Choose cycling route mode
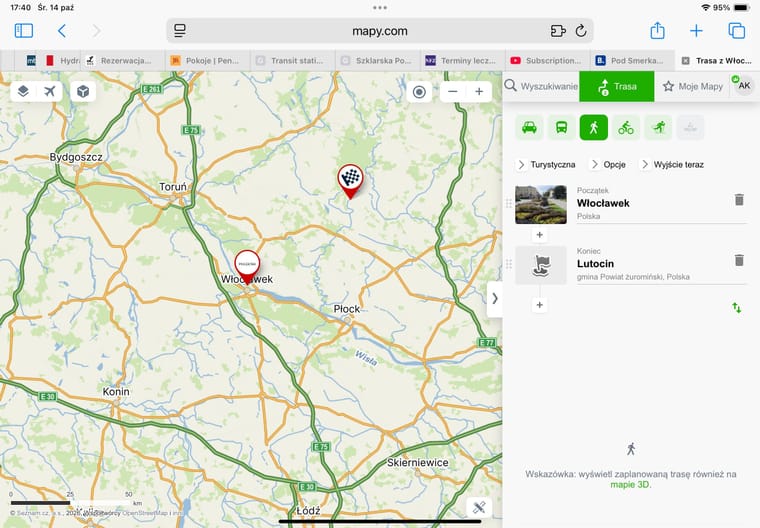This screenshot has width=760, height=528. (626, 128)
